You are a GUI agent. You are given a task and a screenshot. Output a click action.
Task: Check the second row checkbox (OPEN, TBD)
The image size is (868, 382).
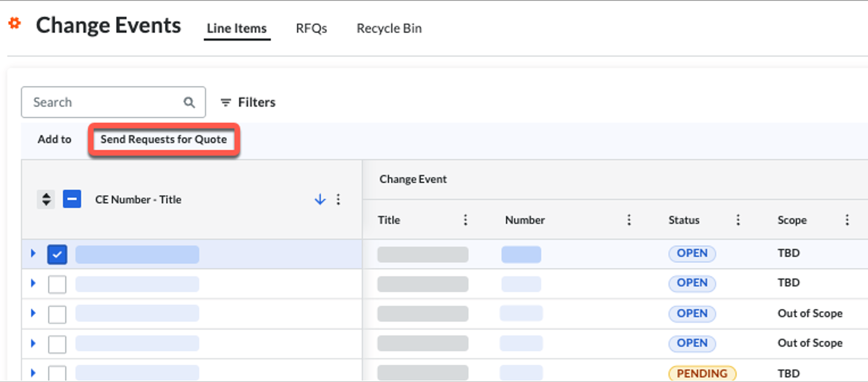click(57, 284)
